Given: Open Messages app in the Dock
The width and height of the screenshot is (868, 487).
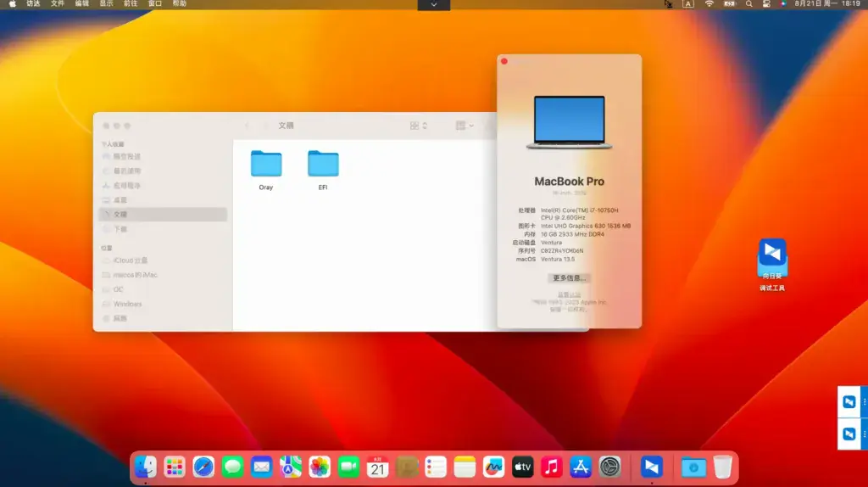Looking at the screenshot, I should point(232,467).
